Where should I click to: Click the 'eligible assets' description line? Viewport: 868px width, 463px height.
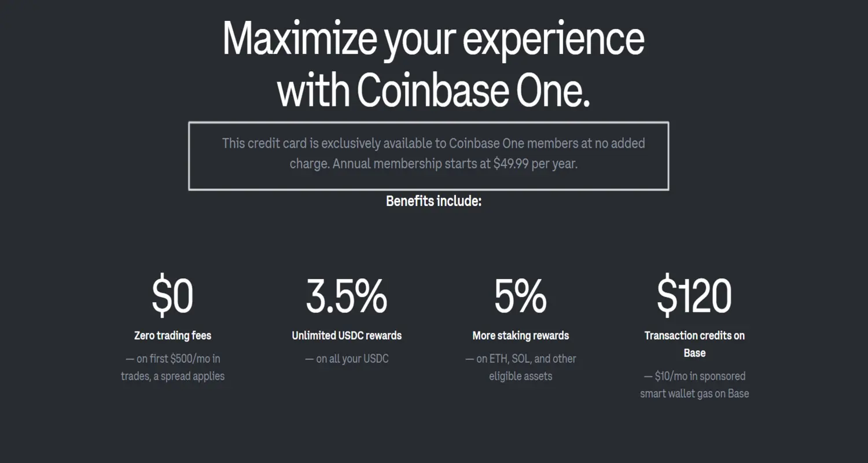tap(520, 376)
